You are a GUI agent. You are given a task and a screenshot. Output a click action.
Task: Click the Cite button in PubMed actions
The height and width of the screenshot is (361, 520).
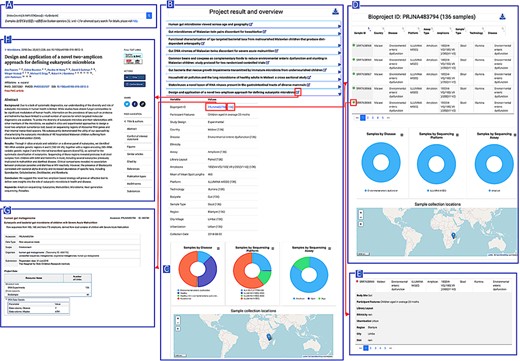point(135,77)
